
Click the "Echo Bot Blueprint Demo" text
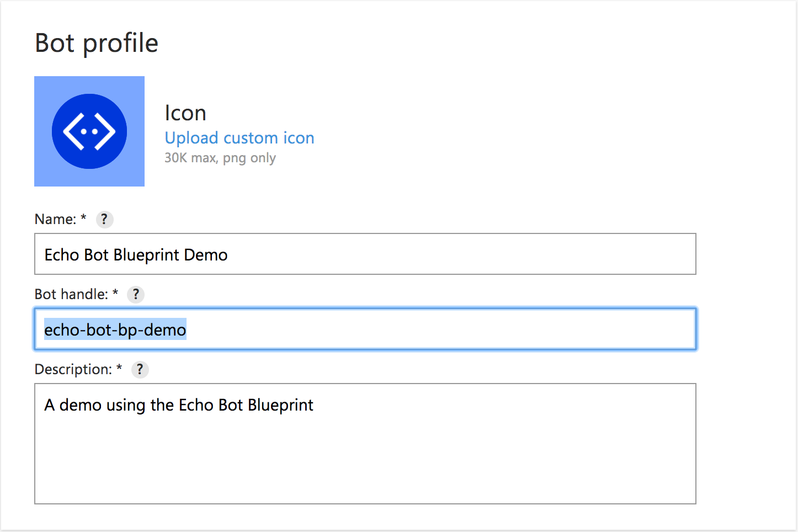136,255
